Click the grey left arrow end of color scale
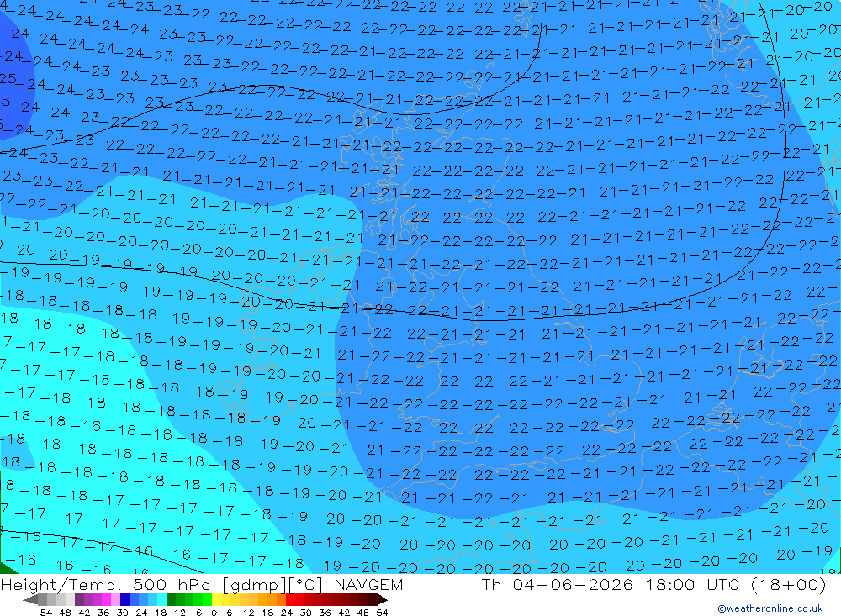This screenshot has width=841, height=616. [30, 599]
